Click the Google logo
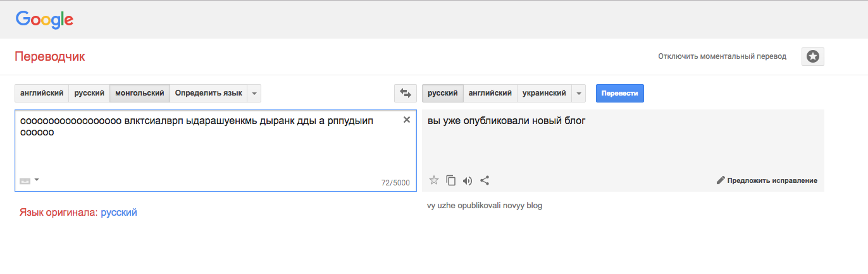This screenshot has width=868, height=274. [45, 20]
